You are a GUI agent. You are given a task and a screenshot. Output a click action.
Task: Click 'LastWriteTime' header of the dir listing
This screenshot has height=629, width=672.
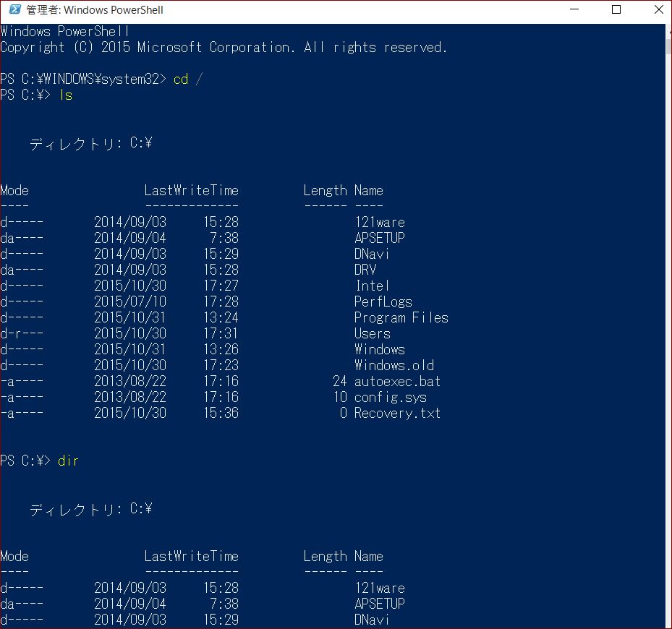click(x=191, y=556)
